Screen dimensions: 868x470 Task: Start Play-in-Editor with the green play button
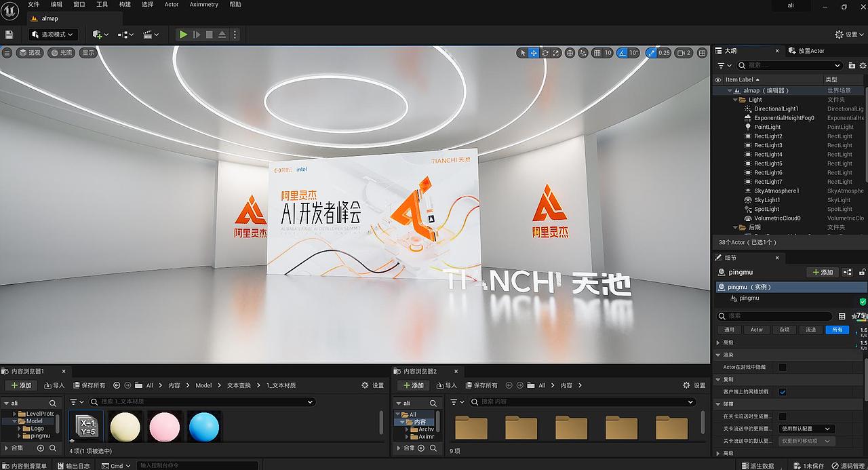click(183, 34)
